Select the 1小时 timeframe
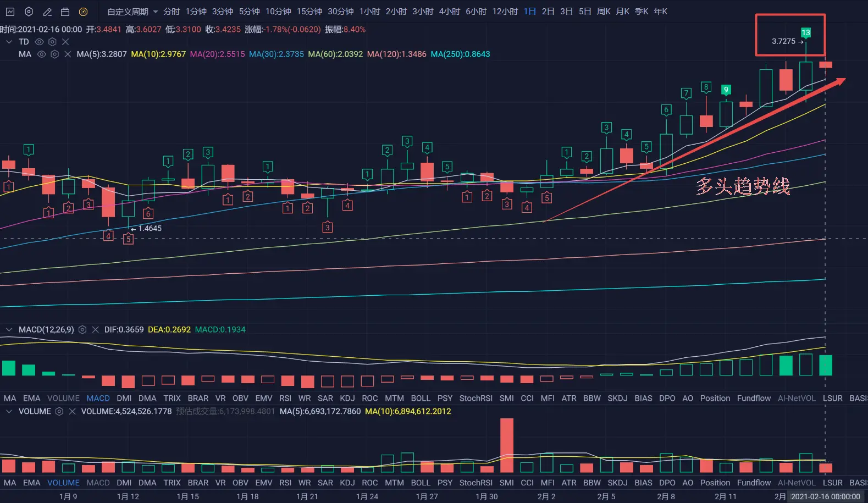Image resolution: width=868 pixels, height=503 pixels. coord(369,12)
